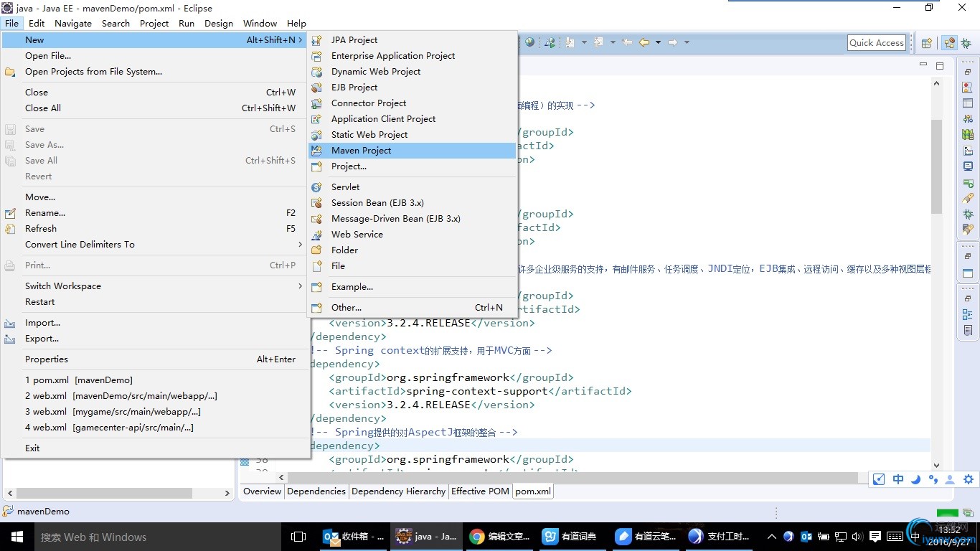Click the Web Service icon
This screenshot has width=980, height=551.
click(x=316, y=235)
